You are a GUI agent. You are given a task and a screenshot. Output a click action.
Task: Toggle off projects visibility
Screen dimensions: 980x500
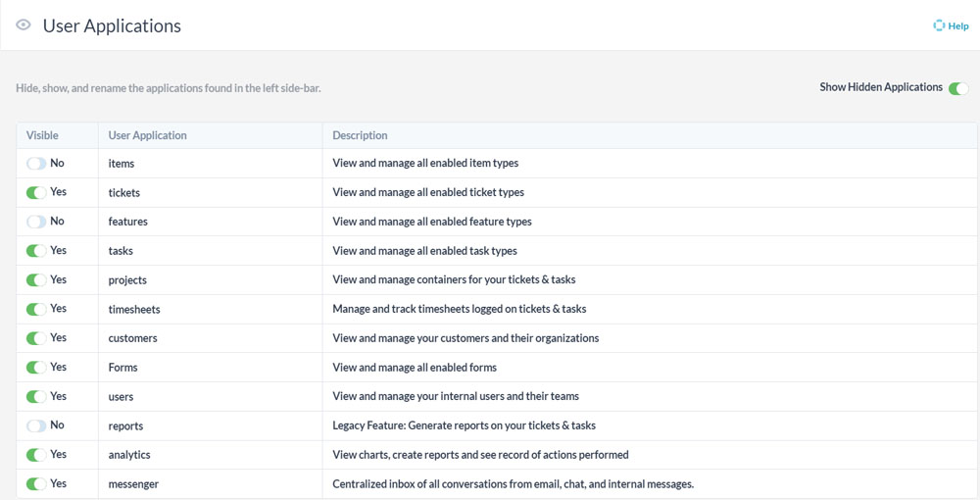(x=36, y=280)
